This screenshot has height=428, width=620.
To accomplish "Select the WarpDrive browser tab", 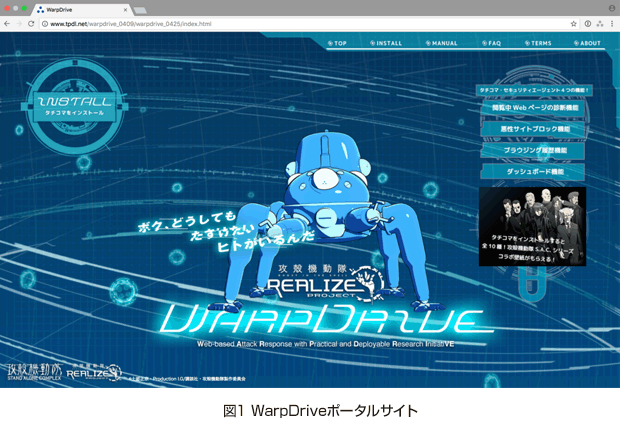I will tap(81, 9).
